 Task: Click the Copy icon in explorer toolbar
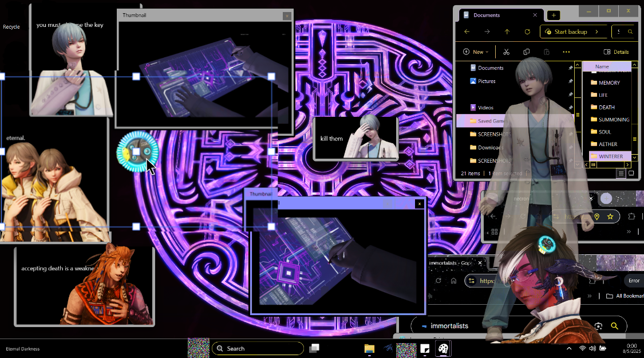point(527,52)
